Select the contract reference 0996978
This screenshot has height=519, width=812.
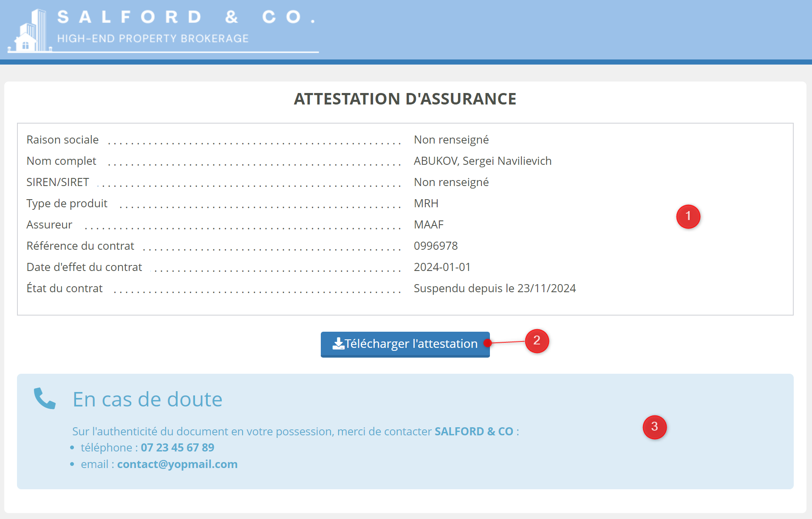[x=436, y=246]
